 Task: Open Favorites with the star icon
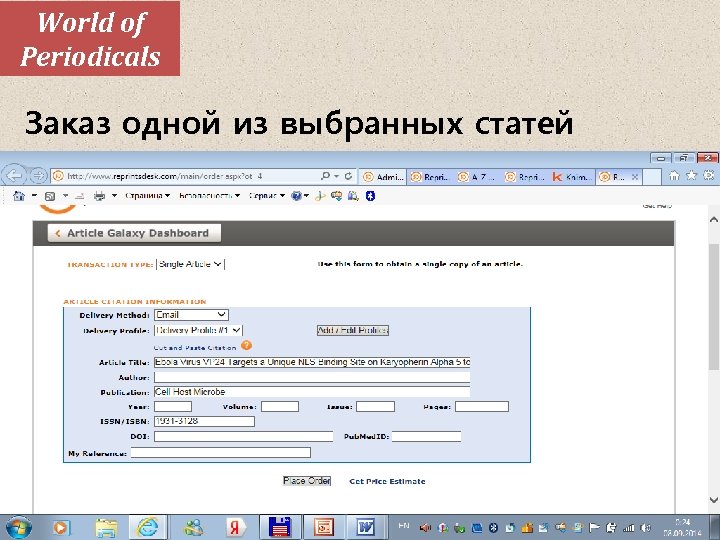pos(691,175)
